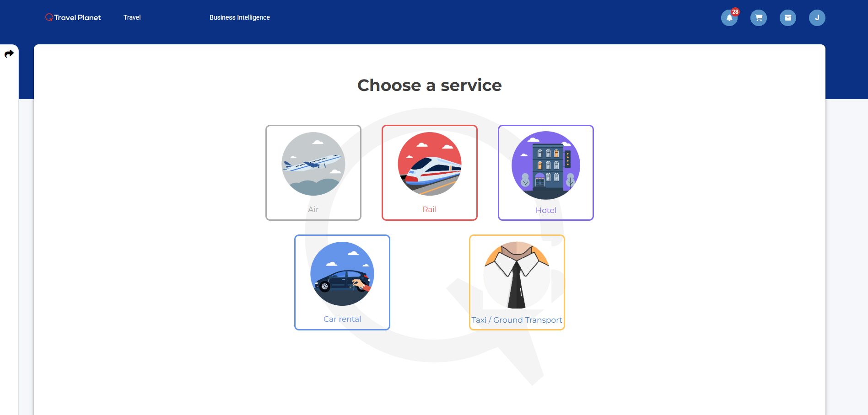
Task: Click the forward arrow sidebar icon
Action: tap(9, 54)
